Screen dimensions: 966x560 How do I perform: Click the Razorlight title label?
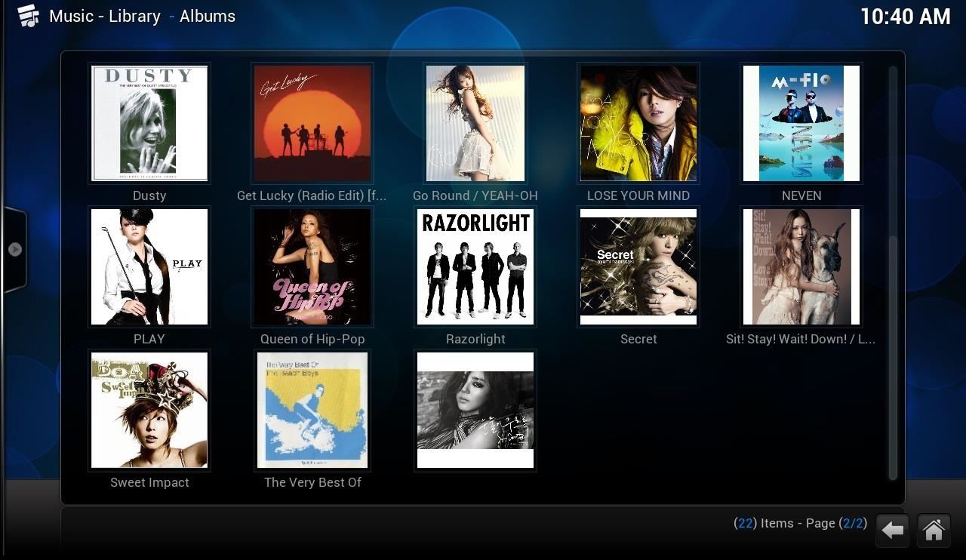(x=475, y=339)
